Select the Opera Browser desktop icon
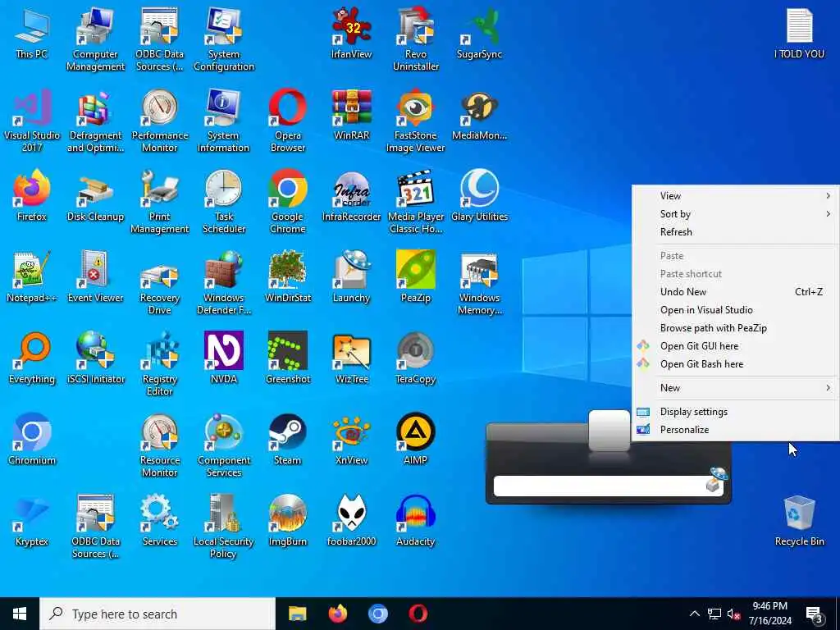 tap(288, 120)
